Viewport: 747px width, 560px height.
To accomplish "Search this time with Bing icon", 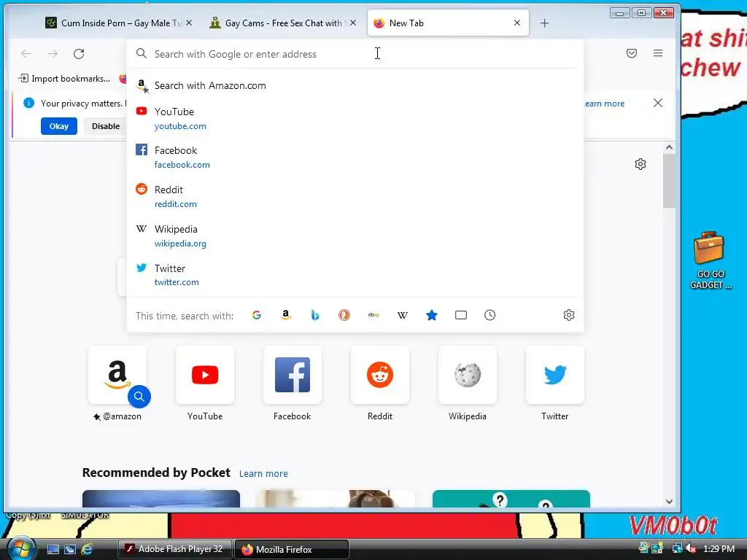I will [315, 315].
